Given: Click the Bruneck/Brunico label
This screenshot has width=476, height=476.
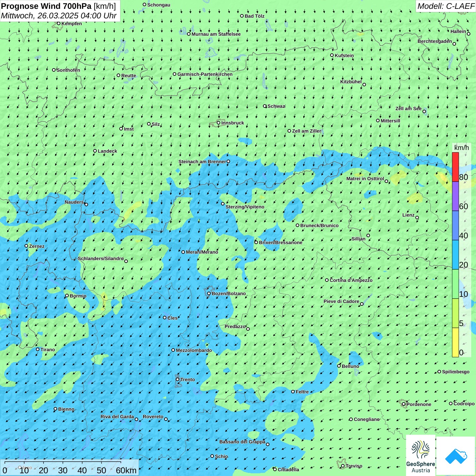Looking at the screenshot, I should 319,225.
